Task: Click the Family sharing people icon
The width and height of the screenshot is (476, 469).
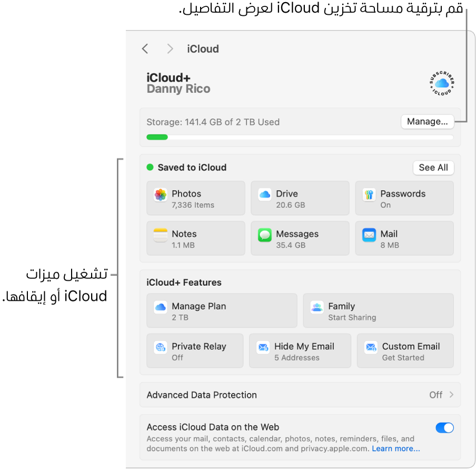Action: (316, 307)
